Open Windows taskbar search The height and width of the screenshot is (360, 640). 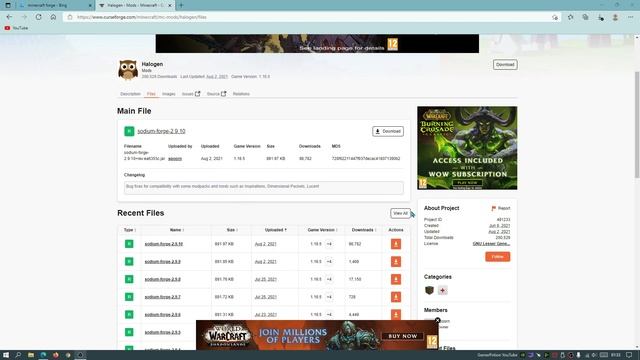tap(18, 355)
